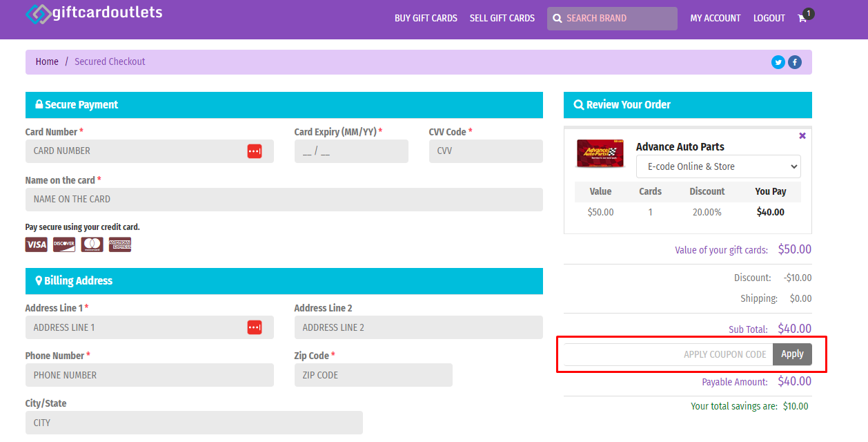Click the search magnifier icon in header

[x=558, y=19]
